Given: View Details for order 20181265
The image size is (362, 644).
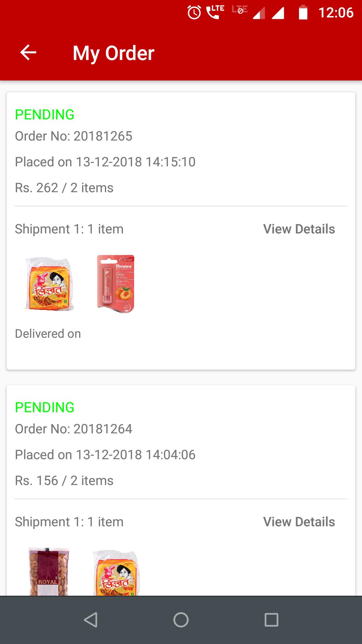Looking at the screenshot, I should click(299, 229).
